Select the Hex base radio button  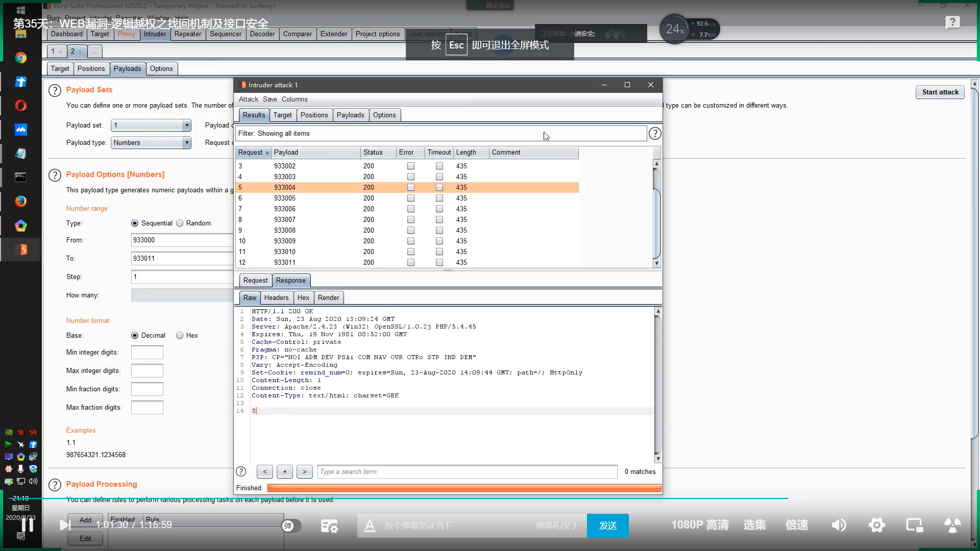(180, 336)
